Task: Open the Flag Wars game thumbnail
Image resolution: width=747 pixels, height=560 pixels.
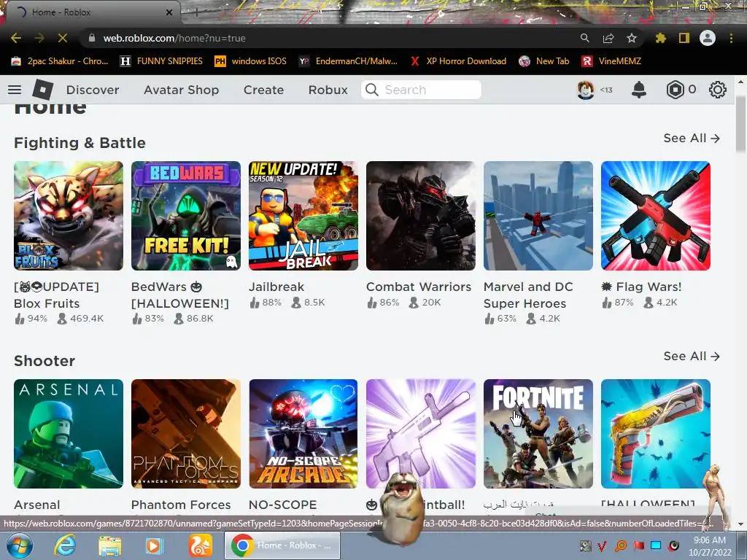Action: pyautogui.click(x=656, y=216)
